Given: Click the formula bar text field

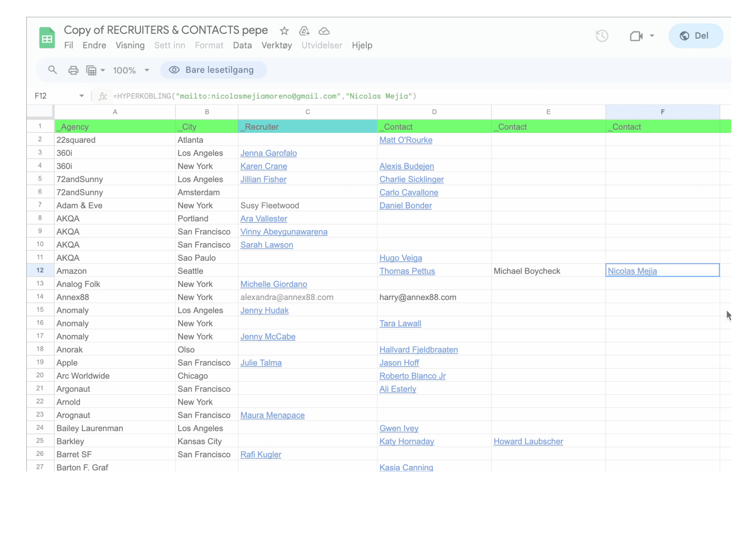Looking at the screenshot, I should pyautogui.click(x=264, y=96).
